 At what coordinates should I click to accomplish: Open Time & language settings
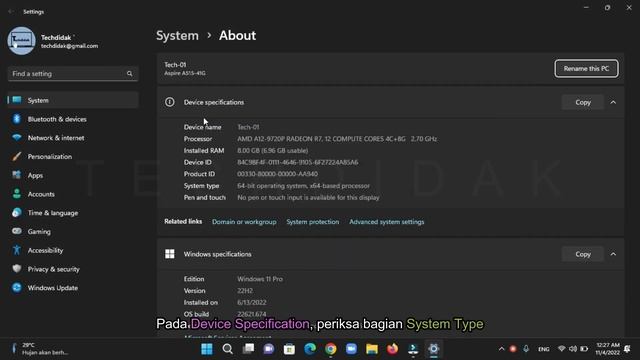click(x=73, y=213)
